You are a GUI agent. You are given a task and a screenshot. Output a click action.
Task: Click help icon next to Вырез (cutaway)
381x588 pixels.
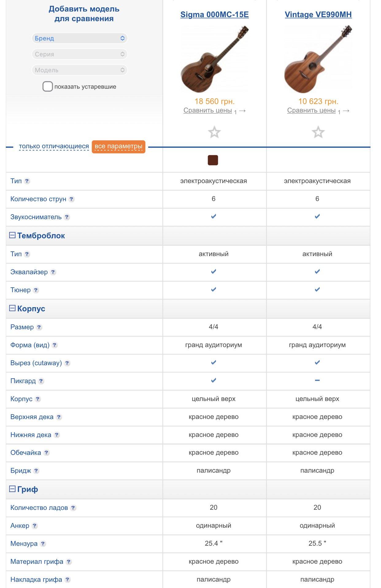click(x=67, y=363)
